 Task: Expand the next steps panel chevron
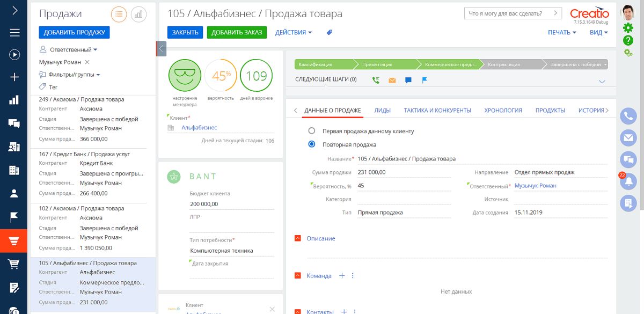[602, 82]
